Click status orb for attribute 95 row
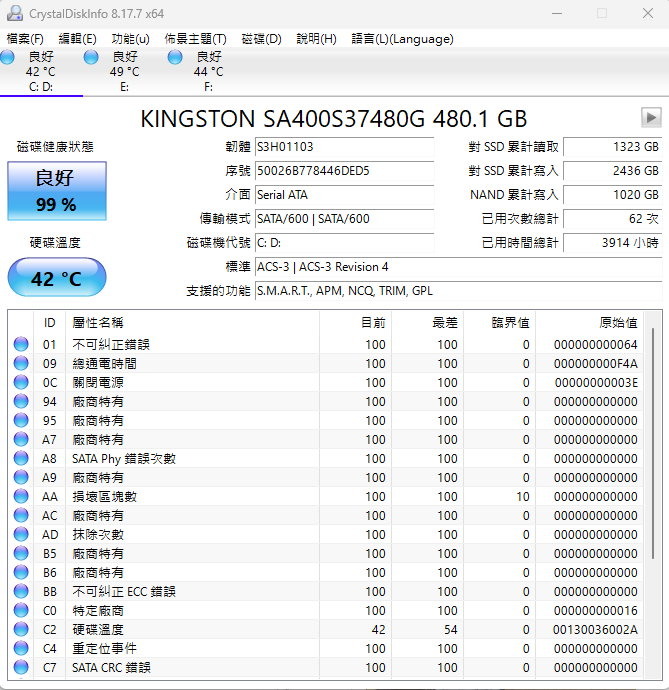Image resolution: width=669 pixels, height=690 pixels. click(x=21, y=420)
